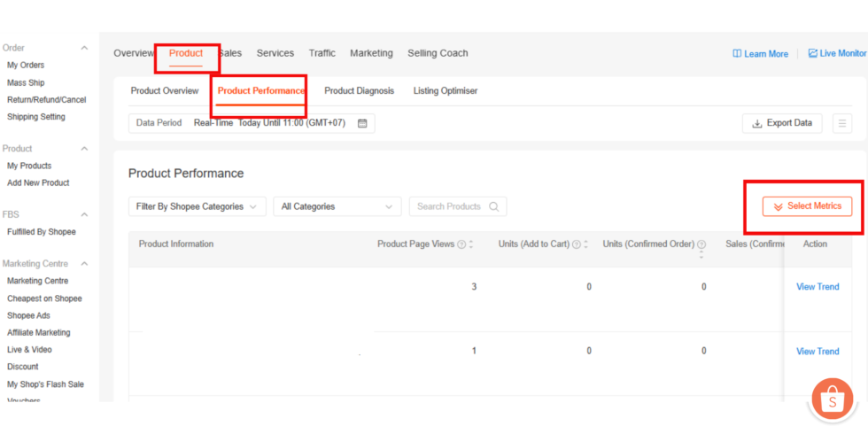The height and width of the screenshot is (434, 868).
Task: Open Return/Refund/Cancel in sidebar
Action: click(x=46, y=100)
